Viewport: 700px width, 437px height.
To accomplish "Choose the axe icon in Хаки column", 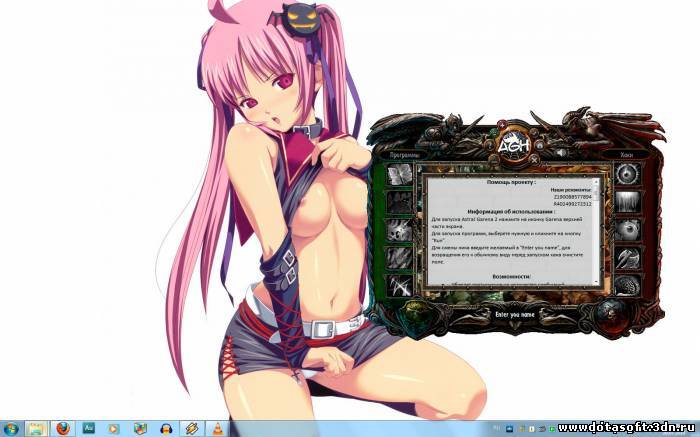I will [x=628, y=258].
